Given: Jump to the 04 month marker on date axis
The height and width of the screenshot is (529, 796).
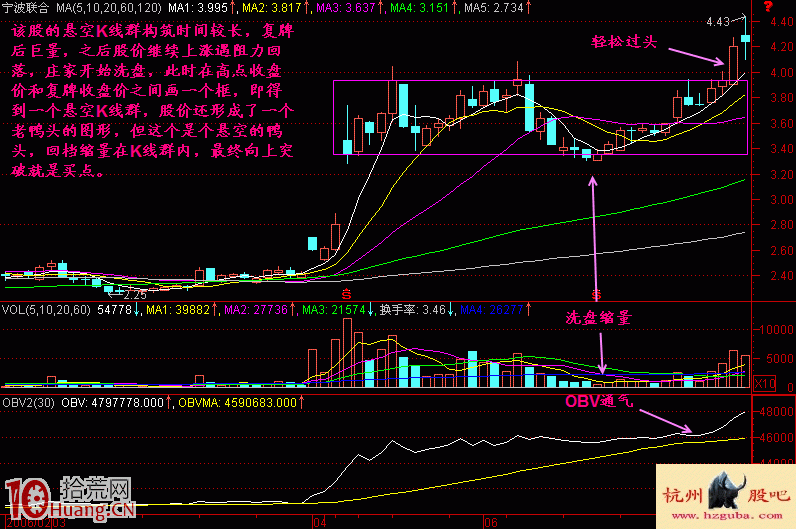Looking at the screenshot, I should pos(320,523).
